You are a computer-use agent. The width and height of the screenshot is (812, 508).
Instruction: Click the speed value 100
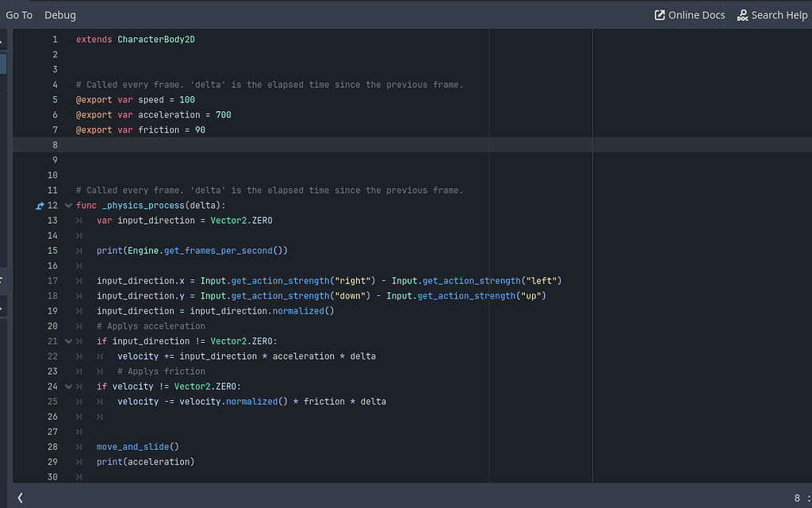(187, 100)
